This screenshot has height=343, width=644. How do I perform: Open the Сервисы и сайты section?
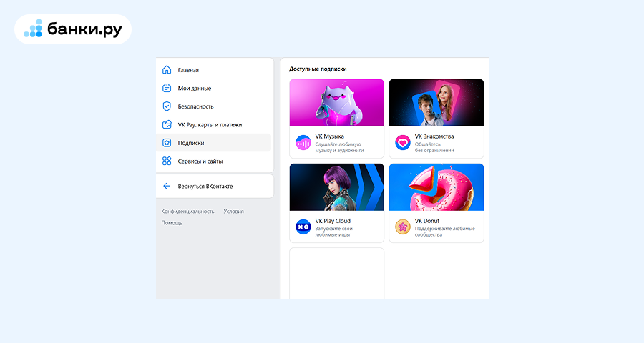click(x=213, y=161)
